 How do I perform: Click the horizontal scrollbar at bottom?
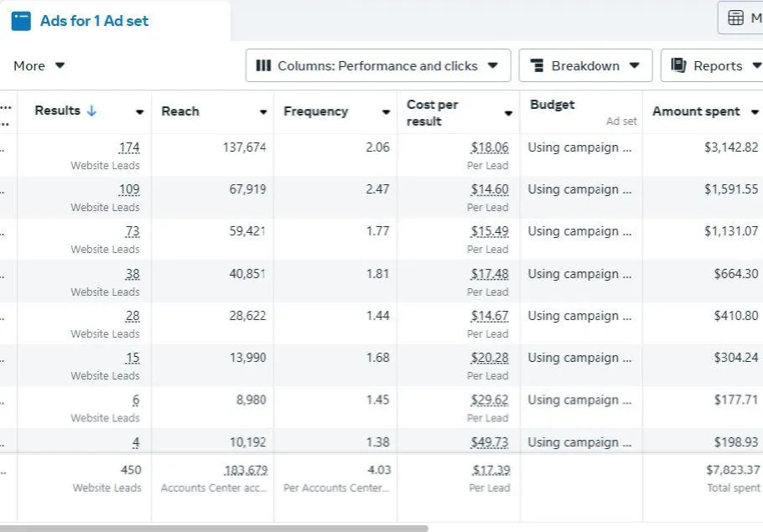tap(214, 528)
